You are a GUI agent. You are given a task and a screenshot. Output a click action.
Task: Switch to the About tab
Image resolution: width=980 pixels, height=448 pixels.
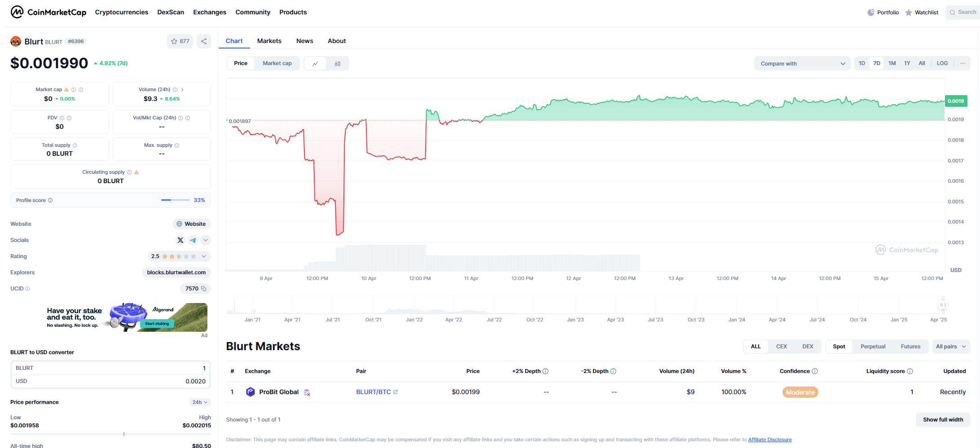point(337,41)
